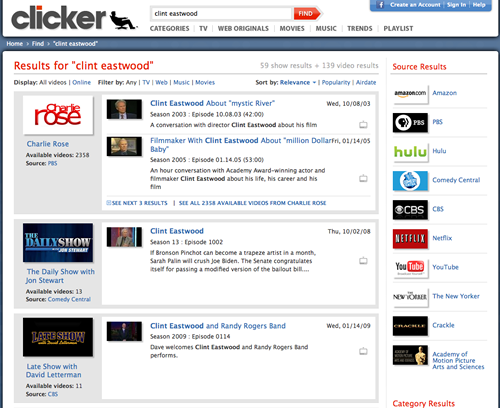The height and width of the screenshot is (408, 500).
Task: Open Clint Eastwood and Randy Rogers Band title
Action: point(218,326)
